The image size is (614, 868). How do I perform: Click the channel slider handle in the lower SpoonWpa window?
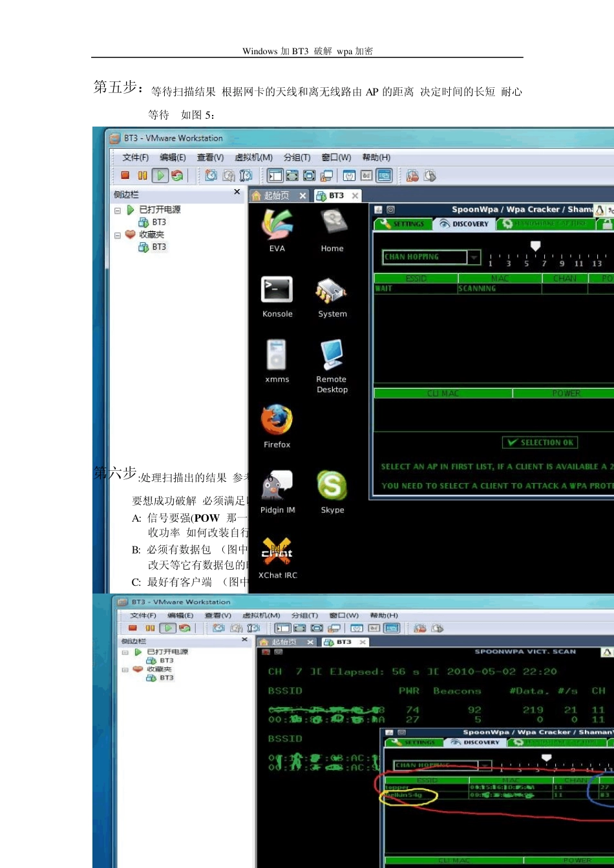547,757
